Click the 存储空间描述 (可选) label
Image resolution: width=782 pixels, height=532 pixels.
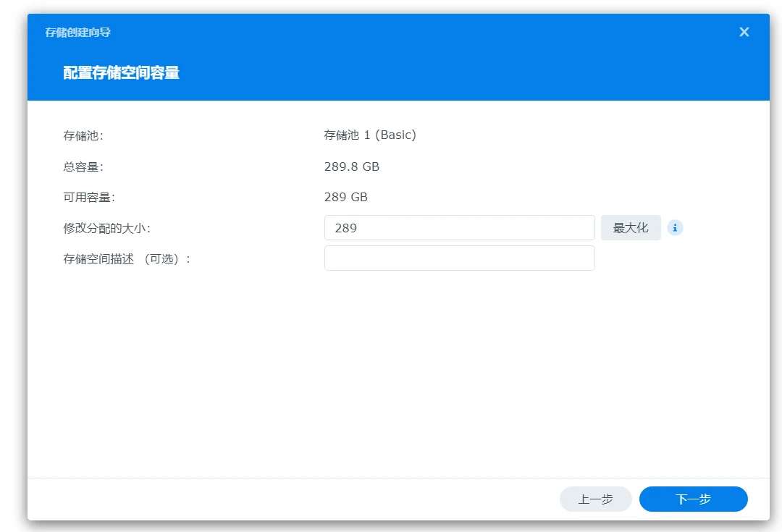click(x=127, y=259)
